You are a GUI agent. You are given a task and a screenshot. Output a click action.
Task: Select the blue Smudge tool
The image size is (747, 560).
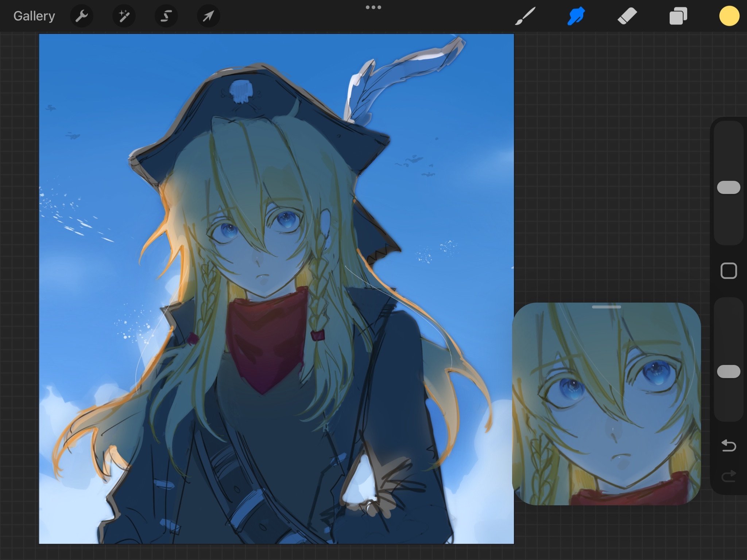pyautogui.click(x=576, y=16)
